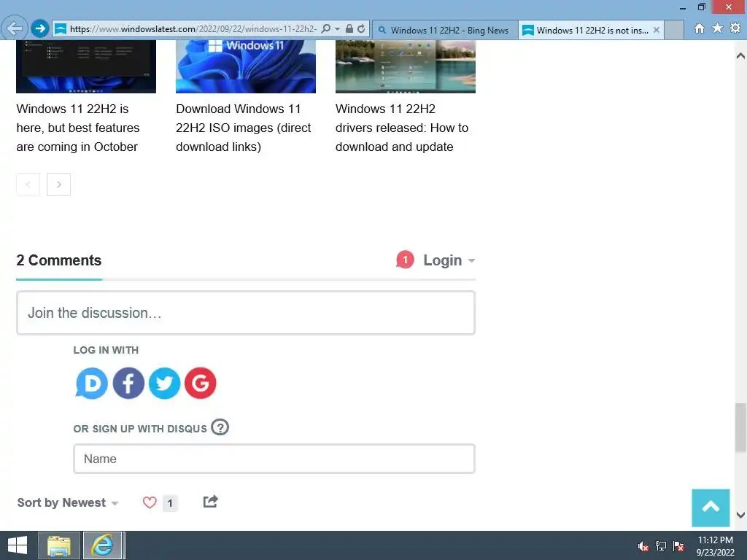Click Internet Explorer taskbar icon
This screenshot has height=560, width=747.
click(104, 545)
